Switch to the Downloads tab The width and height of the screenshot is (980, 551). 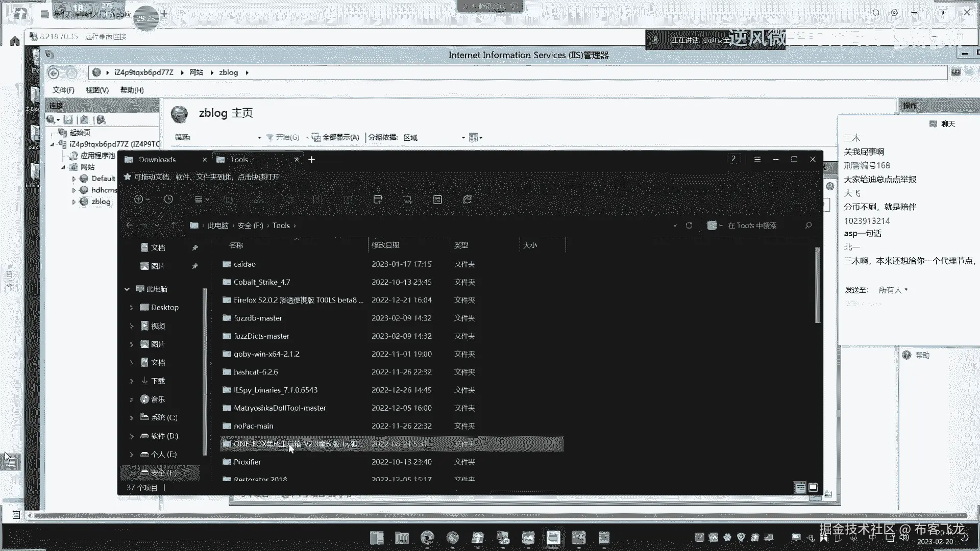(x=157, y=160)
